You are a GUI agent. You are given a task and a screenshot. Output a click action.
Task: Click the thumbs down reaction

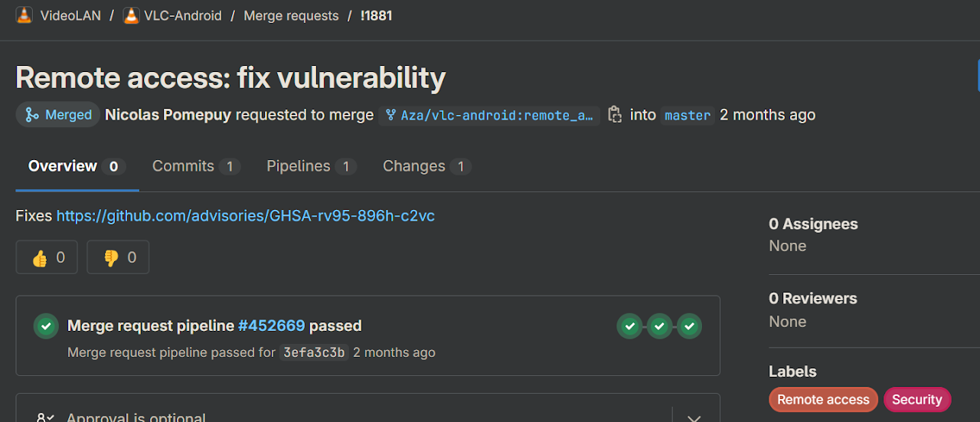[x=118, y=257]
